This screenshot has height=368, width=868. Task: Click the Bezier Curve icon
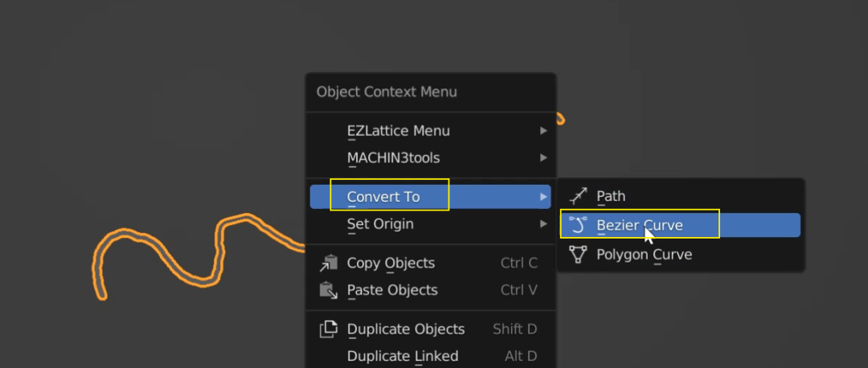click(x=578, y=225)
